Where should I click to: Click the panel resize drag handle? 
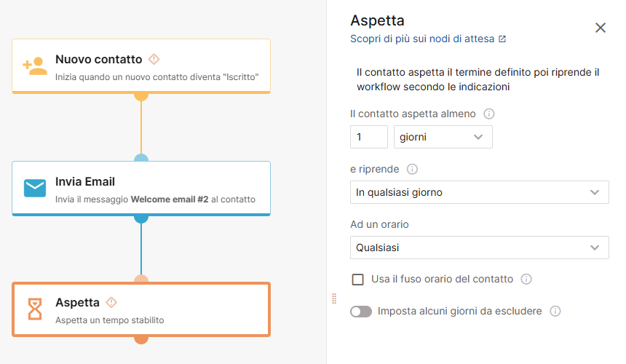334,298
